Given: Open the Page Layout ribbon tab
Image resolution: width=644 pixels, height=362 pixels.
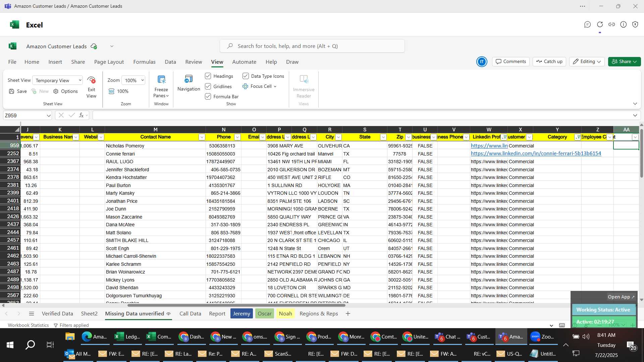Looking at the screenshot, I should click(x=109, y=62).
